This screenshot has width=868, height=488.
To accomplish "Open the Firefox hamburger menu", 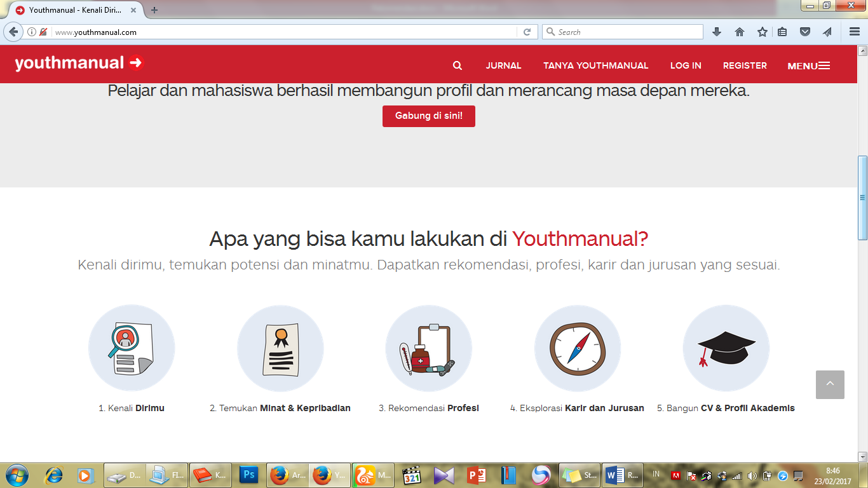I will pos(855,32).
